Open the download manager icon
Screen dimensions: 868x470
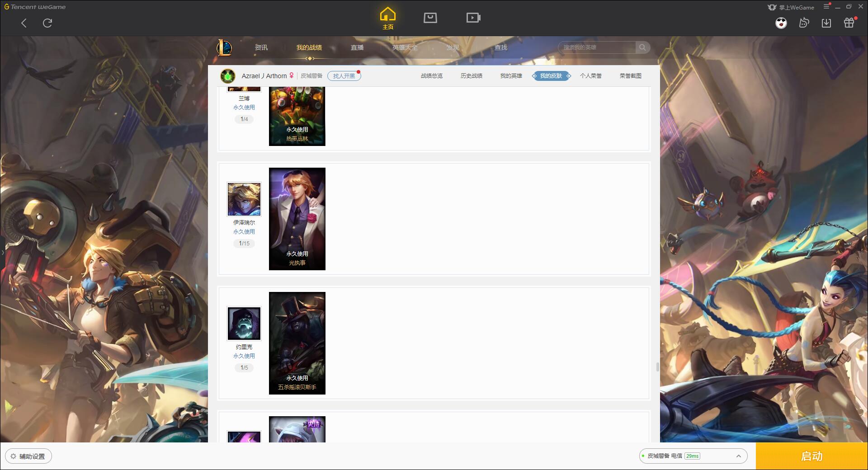[x=826, y=23]
